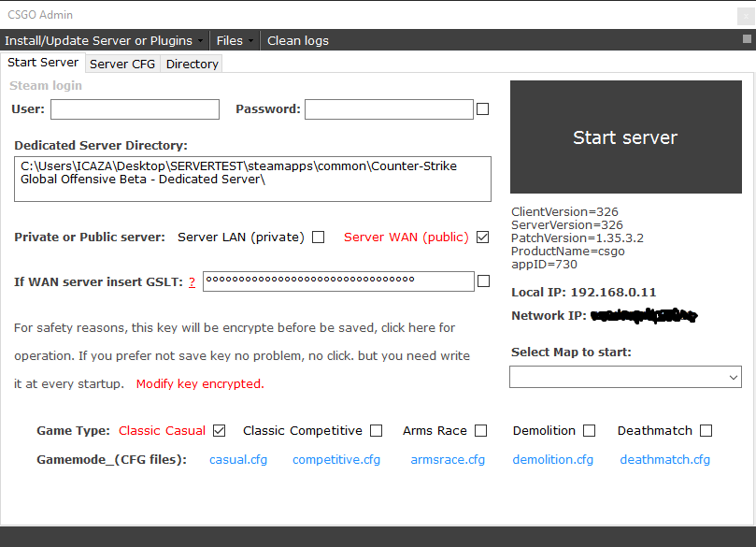
Task: Uncheck the Classic Casual game type checkbox
Action: pyautogui.click(x=219, y=430)
